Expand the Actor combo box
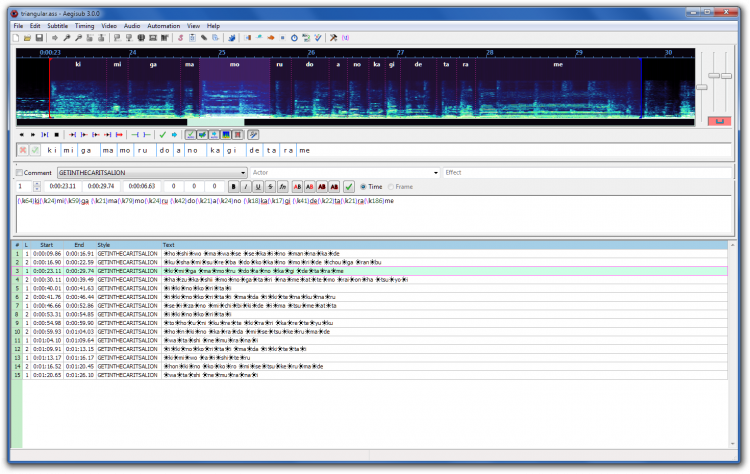The width and height of the screenshot is (750, 474). tap(435, 172)
